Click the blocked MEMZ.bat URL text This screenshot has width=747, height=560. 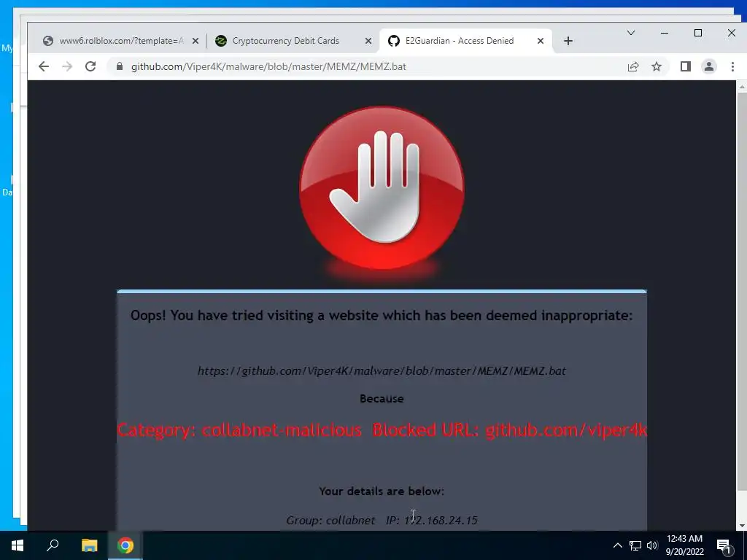pos(382,371)
